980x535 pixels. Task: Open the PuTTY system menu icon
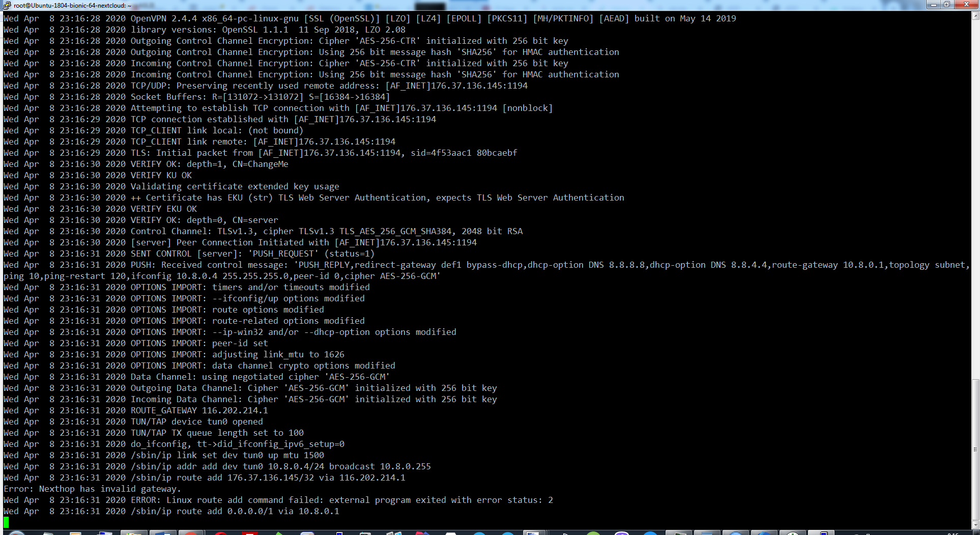pyautogui.click(x=7, y=5)
